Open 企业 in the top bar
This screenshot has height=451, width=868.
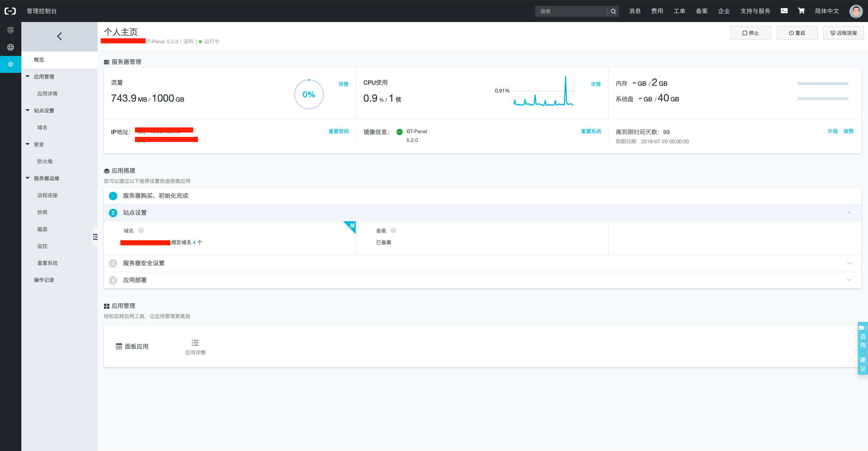click(724, 11)
